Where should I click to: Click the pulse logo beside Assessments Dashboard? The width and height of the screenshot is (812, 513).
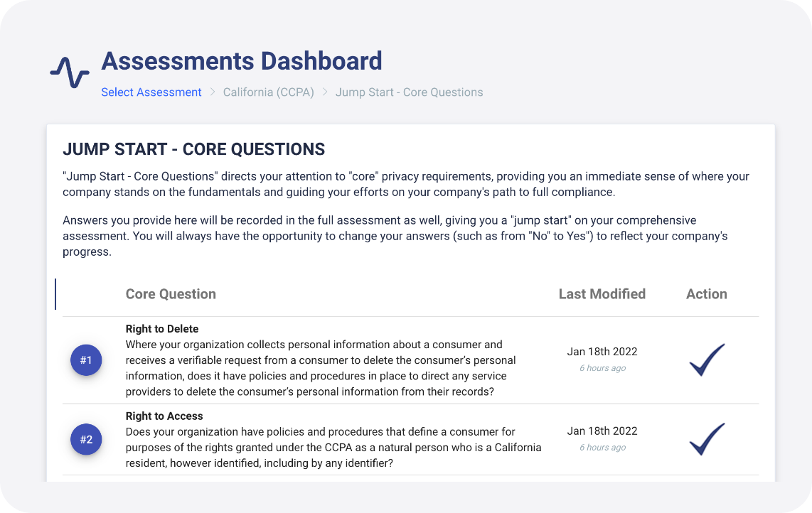tap(70, 72)
